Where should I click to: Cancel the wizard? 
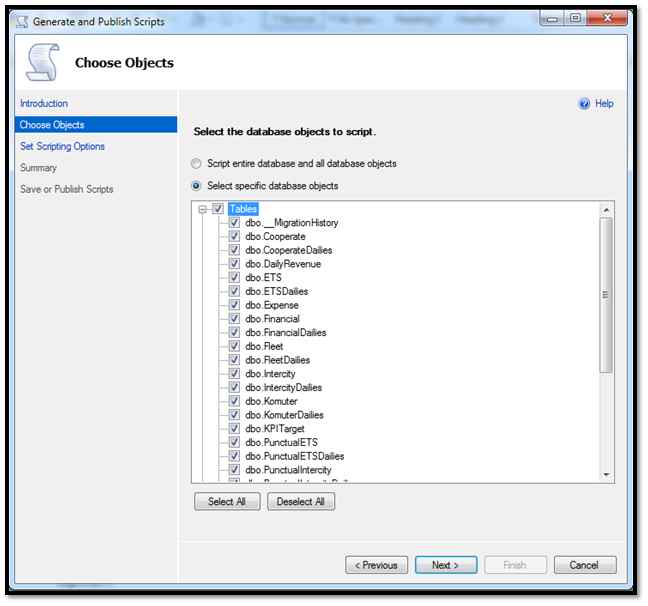tap(585, 565)
